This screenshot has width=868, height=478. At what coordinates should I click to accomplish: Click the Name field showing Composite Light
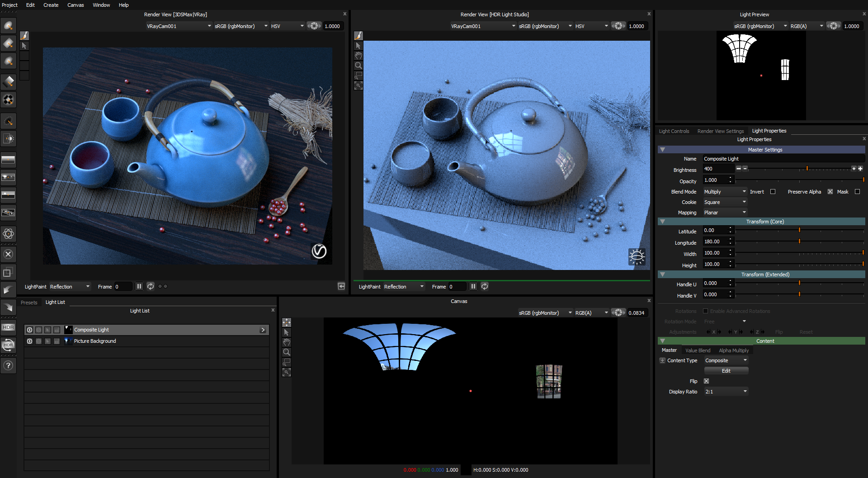pyautogui.click(x=783, y=159)
